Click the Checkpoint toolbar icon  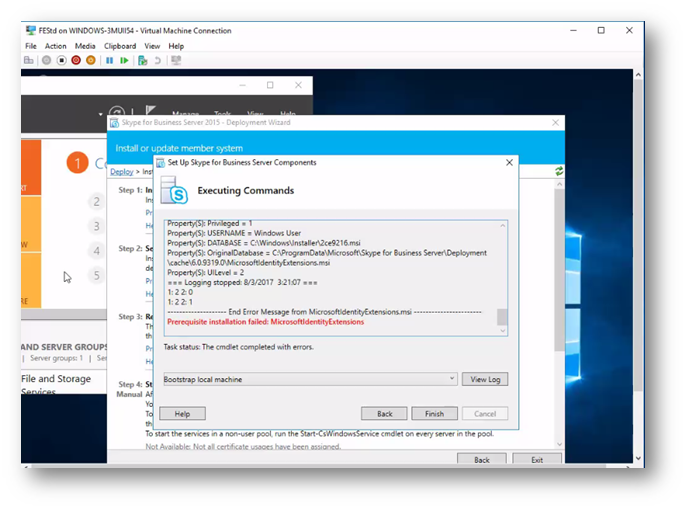(142, 60)
